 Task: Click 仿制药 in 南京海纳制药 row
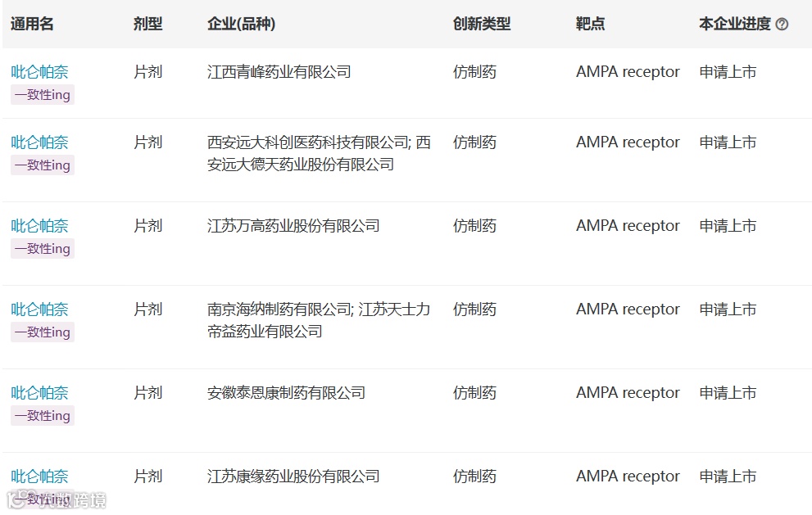pos(474,309)
